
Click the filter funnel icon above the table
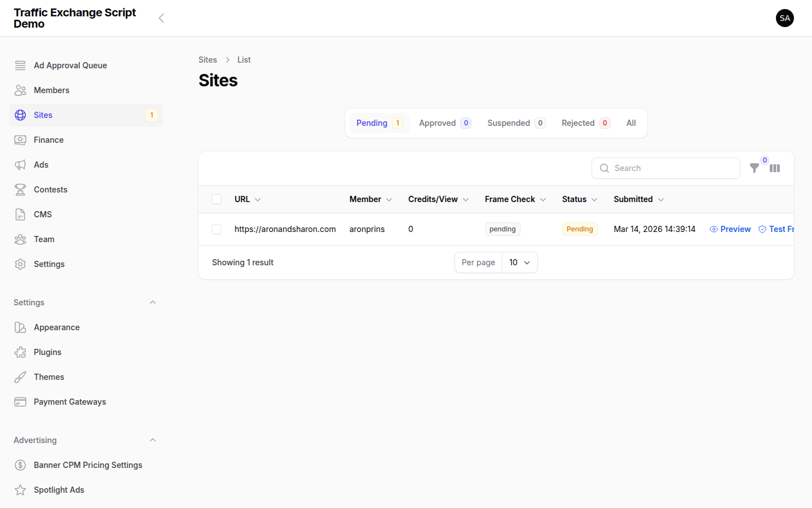[x=754, y=168]
